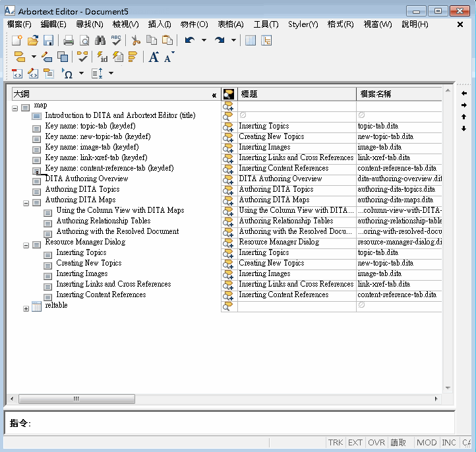
Task: Open a file with the folder icon
Action: click(x=33, y=40)
